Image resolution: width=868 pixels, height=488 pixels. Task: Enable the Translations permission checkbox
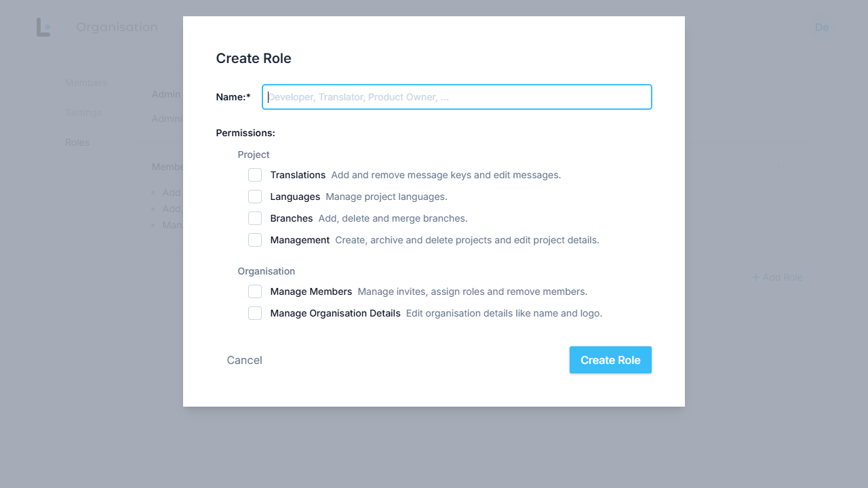255,175
